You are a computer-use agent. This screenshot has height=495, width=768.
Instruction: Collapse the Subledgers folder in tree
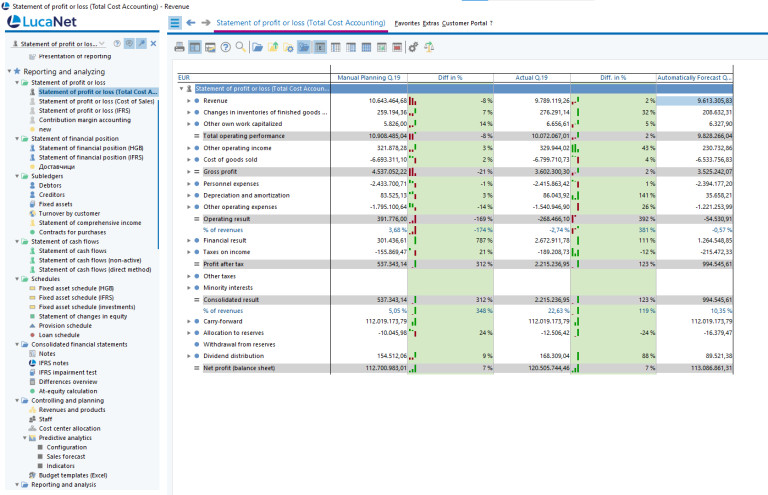(19, 175)
